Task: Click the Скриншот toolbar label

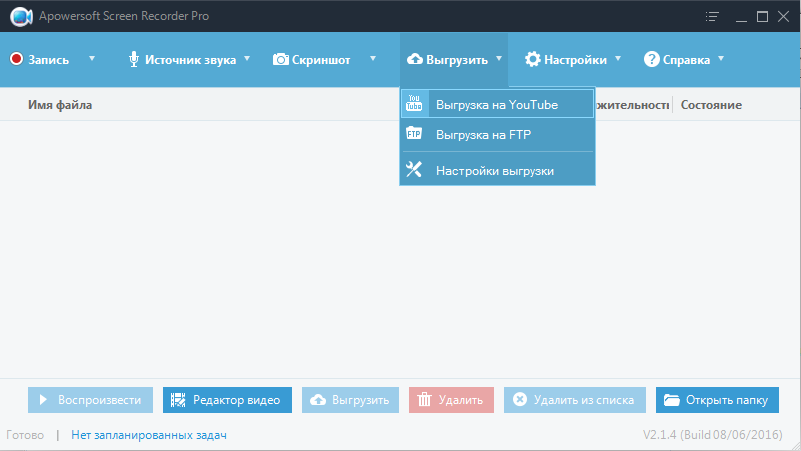Action: click(x=321, y=60)
